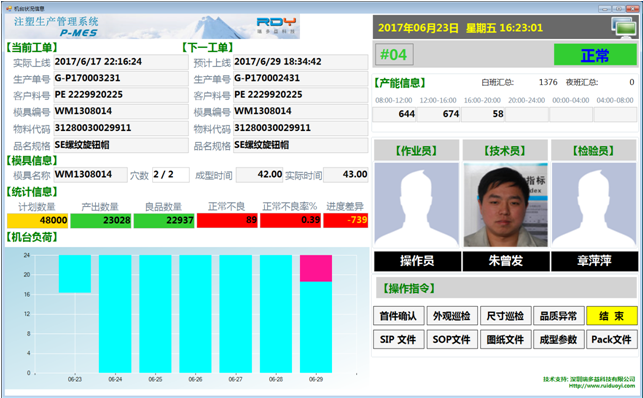Report 品质异常 quality issue
Screen dimensions: 643x398
[559, 316]
